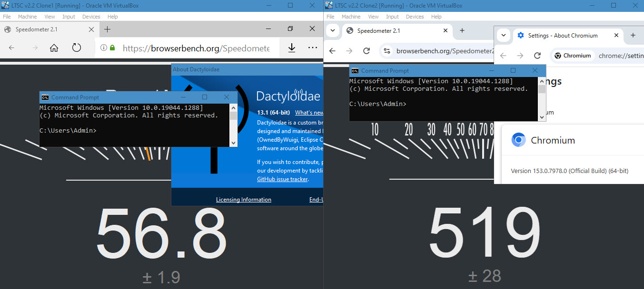Open Licensing Information link
The height and width of the screenshot is (289, 644).
click(244, 200)
